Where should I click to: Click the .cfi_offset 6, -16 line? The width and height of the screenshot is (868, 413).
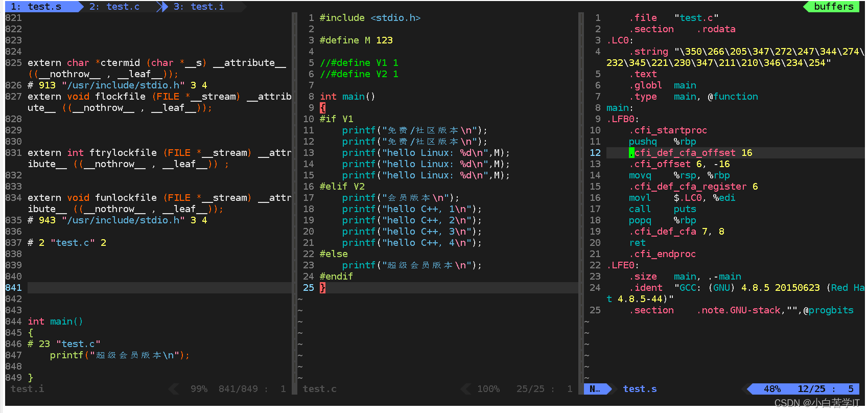pyautogui.click(x=679, y=164)
